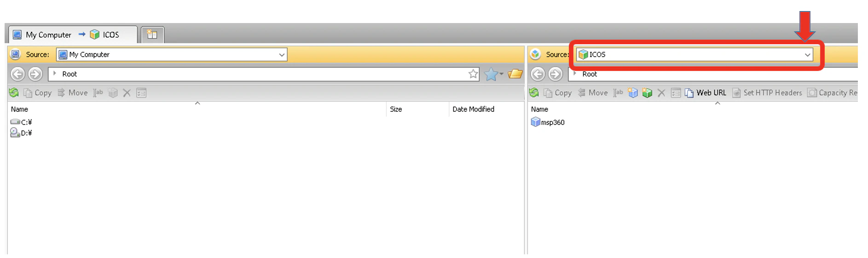Click computer icon beside left Source label
The width and height of the screenshot is (868, 258).
[x=15, y=54]
